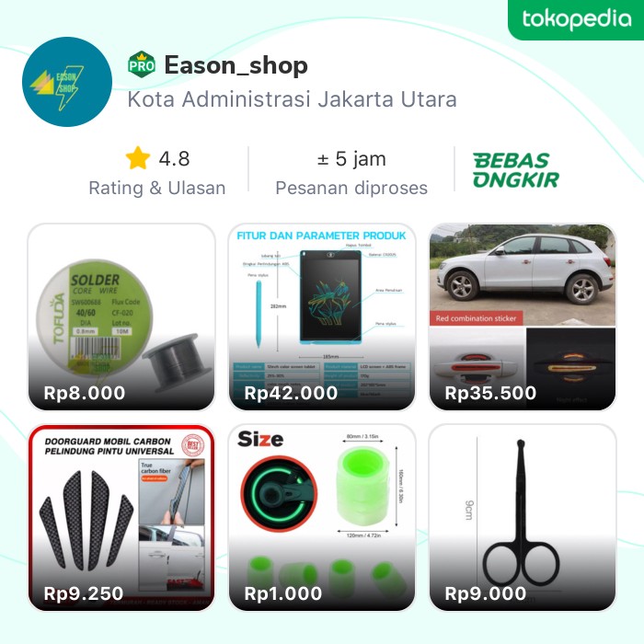The image size is (644, 644).
Task: Click the Rating & Ulasan label
Action: 157,188
